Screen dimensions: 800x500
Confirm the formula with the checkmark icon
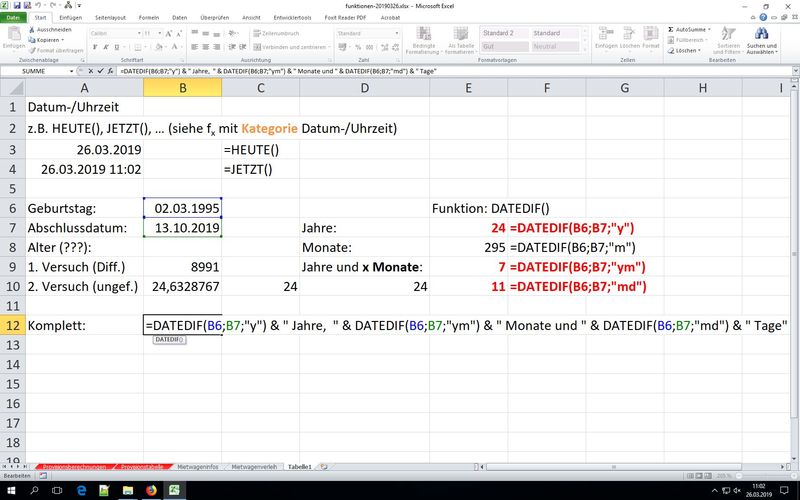(x=102, y=73)
